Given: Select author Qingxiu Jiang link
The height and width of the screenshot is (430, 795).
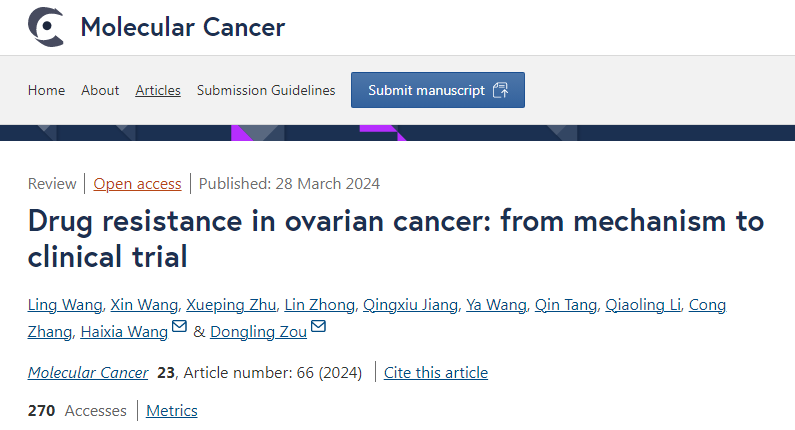Looking at the screenshot, I should pyautogui.click(x=410, y=305).
